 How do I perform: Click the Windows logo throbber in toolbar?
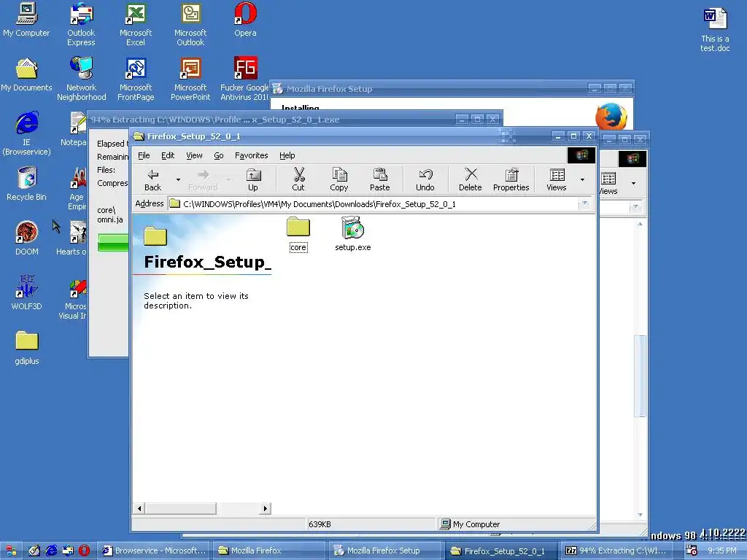point(581,155)
